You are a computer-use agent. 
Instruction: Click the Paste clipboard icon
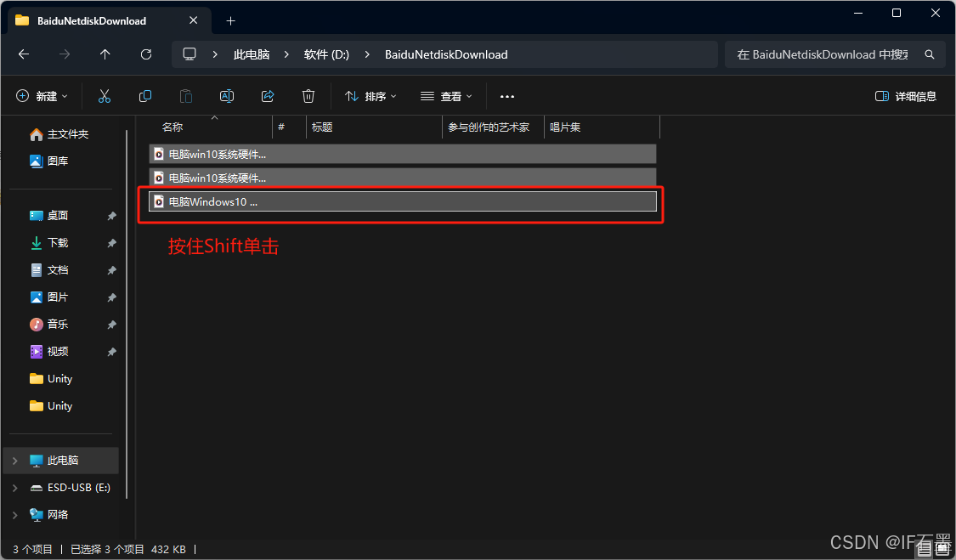(x=186, y=96)
